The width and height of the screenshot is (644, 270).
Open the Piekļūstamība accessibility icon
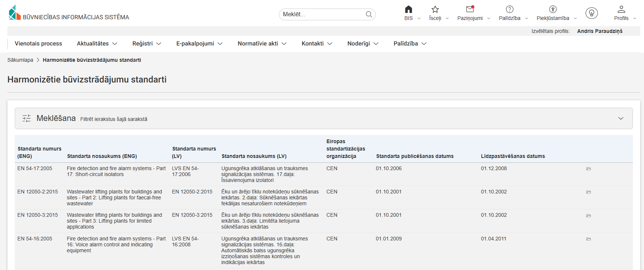[x=553, y=9]
